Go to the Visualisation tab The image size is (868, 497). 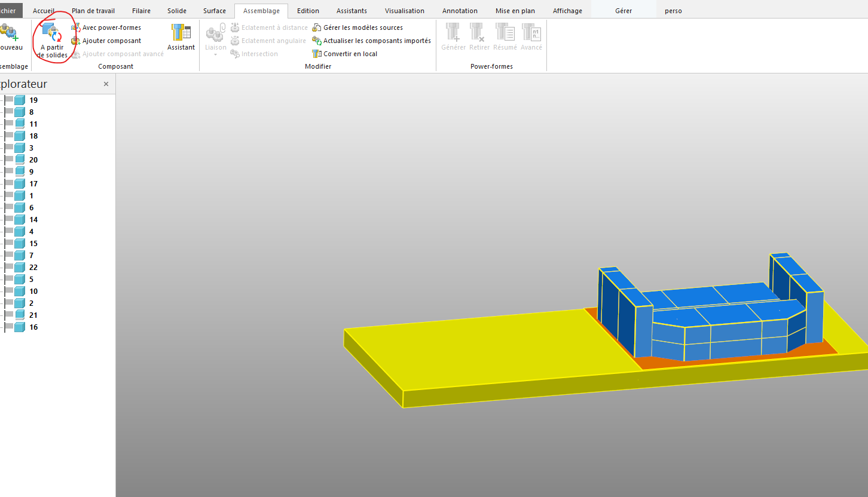click(x=404, y=11)
